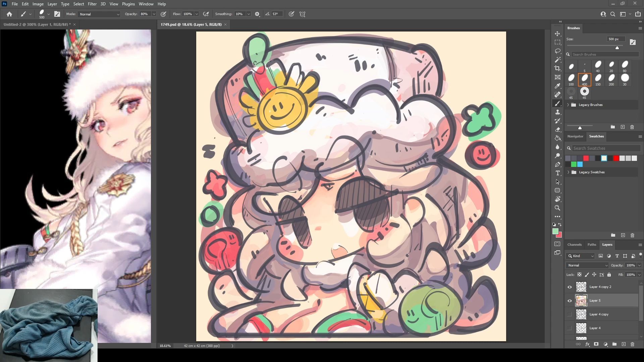Select the Move tool

click(557, 34)
